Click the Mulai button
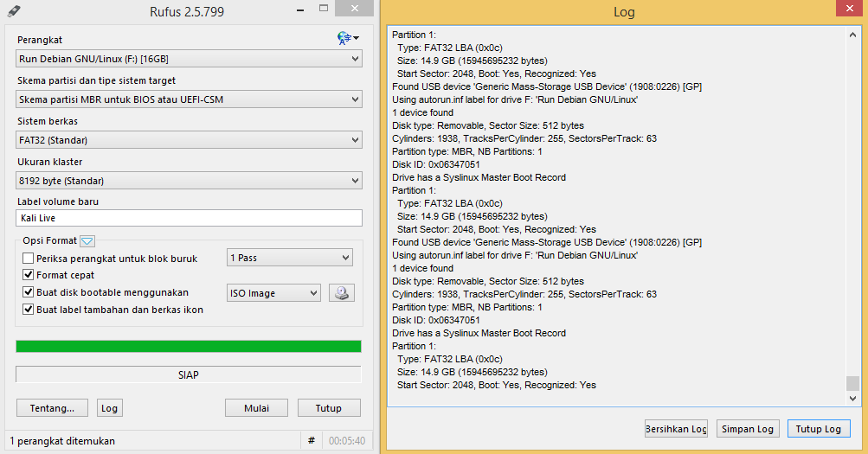The image size is (868, 454). pos(256,408)
